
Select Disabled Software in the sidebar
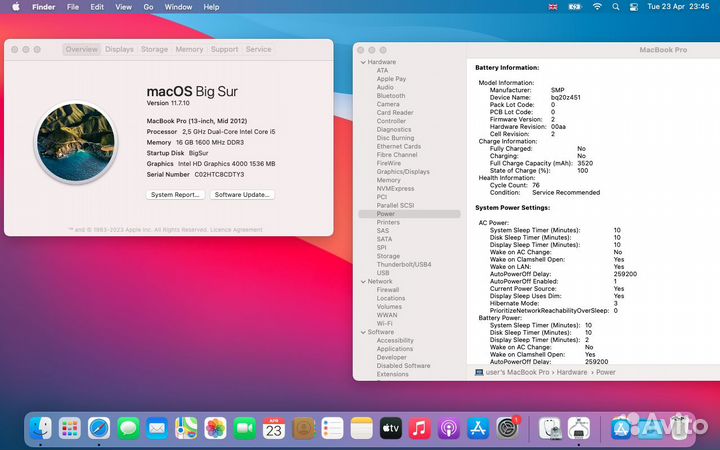click(403, 366)
